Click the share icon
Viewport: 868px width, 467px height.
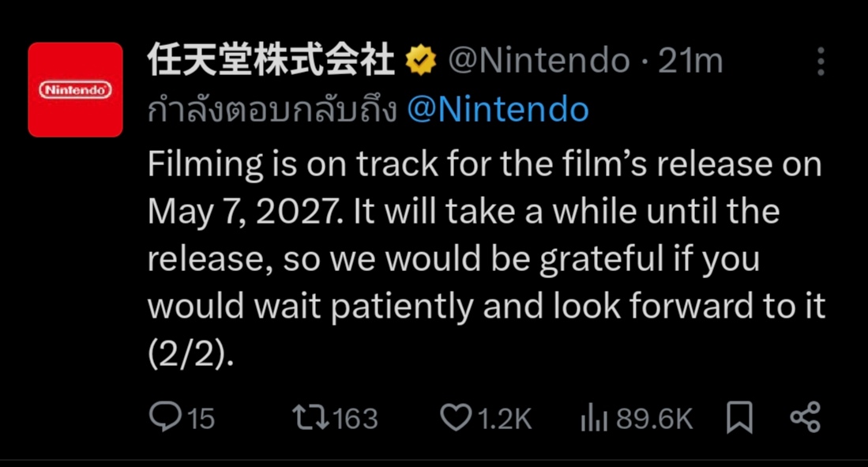point(805,417)
